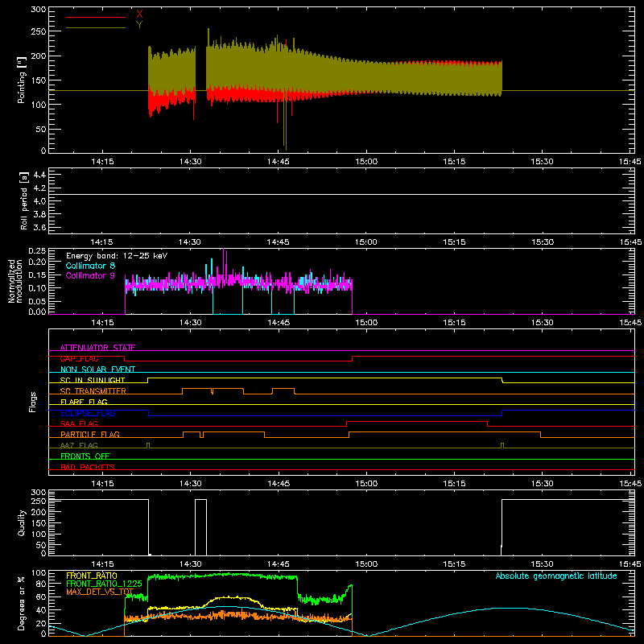Click the Collimator 8 legend entry
Screen dimensions: 644x644
click(x=90, y=266)
